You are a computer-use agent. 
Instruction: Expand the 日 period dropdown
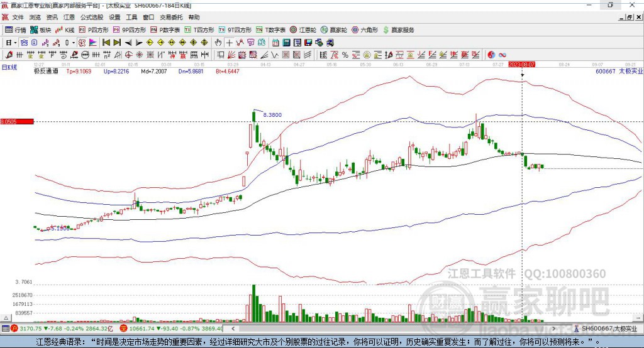[x=15, y=43]
